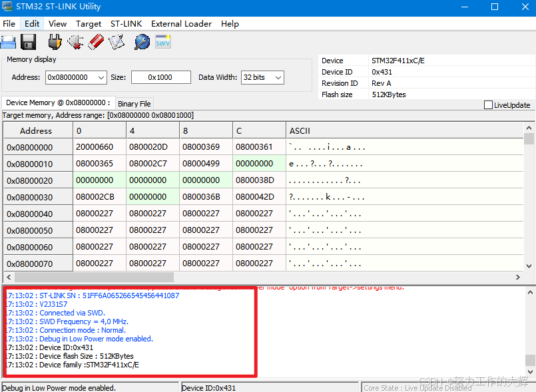The image size is (536, 392).
Task: Open the External Loader menu
Action: coord(181,24)
